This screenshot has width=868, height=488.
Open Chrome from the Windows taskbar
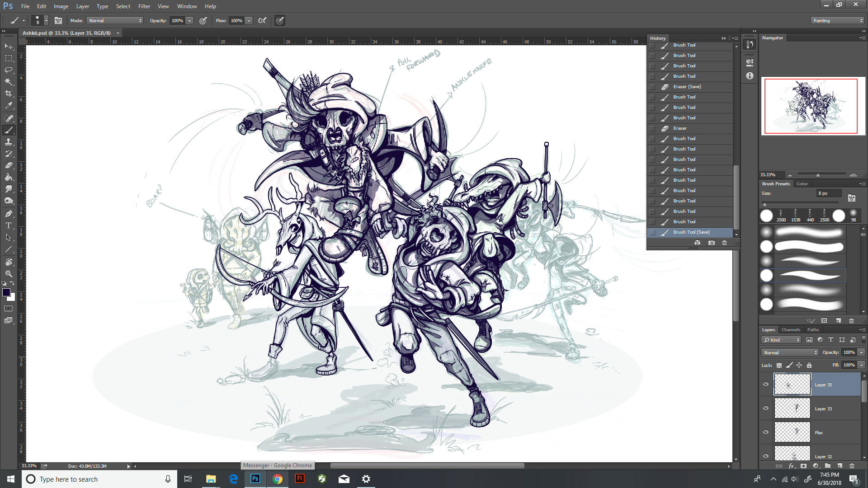point(278,479)
